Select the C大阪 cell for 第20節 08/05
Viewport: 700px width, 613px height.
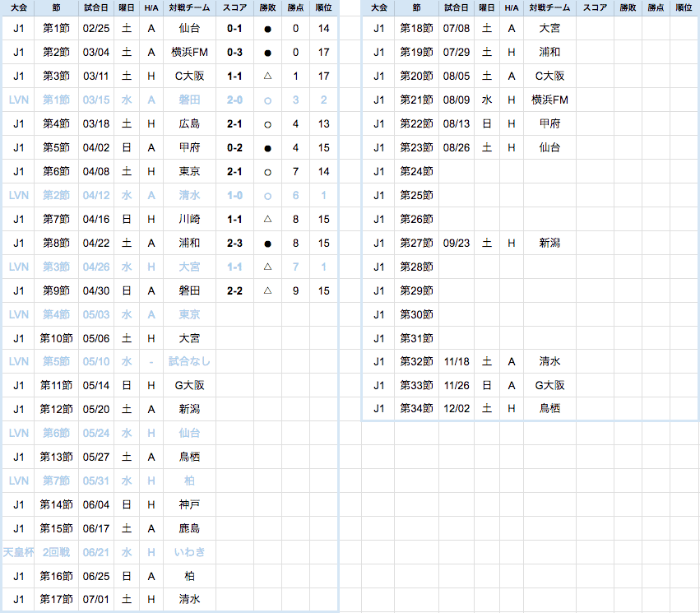pos(549,77)
